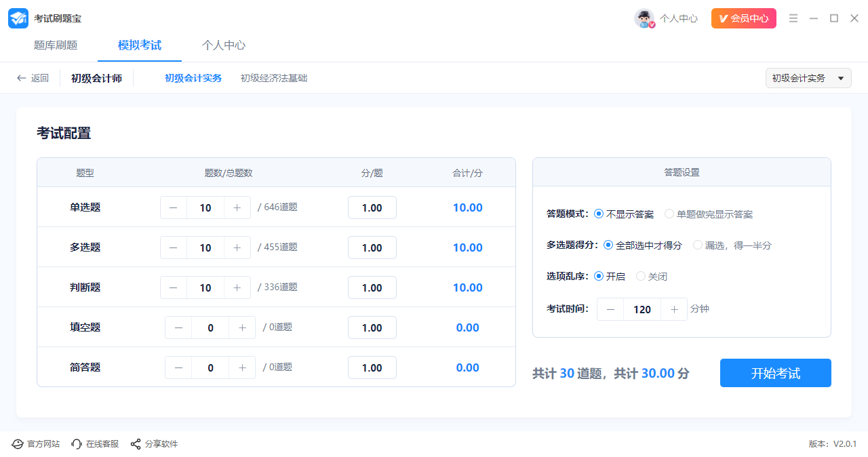Decrease 单选题 question count with minus
This screenshot has height=457, width=868.
(174, 207)
